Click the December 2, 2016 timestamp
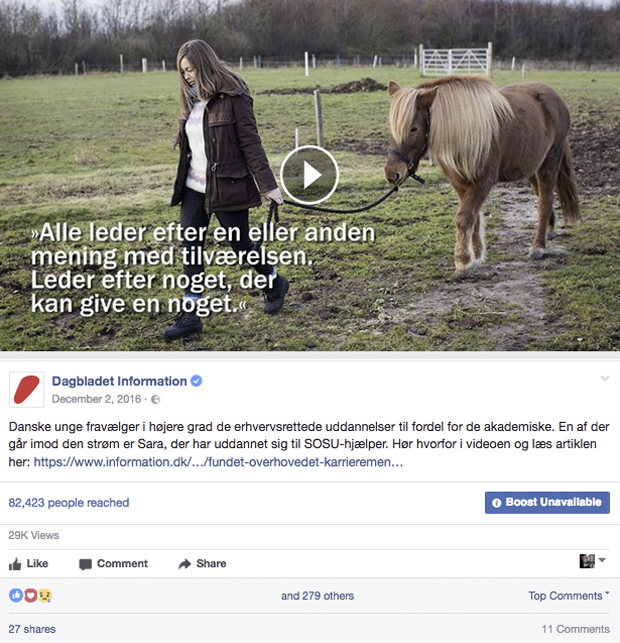This screenshot has width=620, height=643. 96,399
